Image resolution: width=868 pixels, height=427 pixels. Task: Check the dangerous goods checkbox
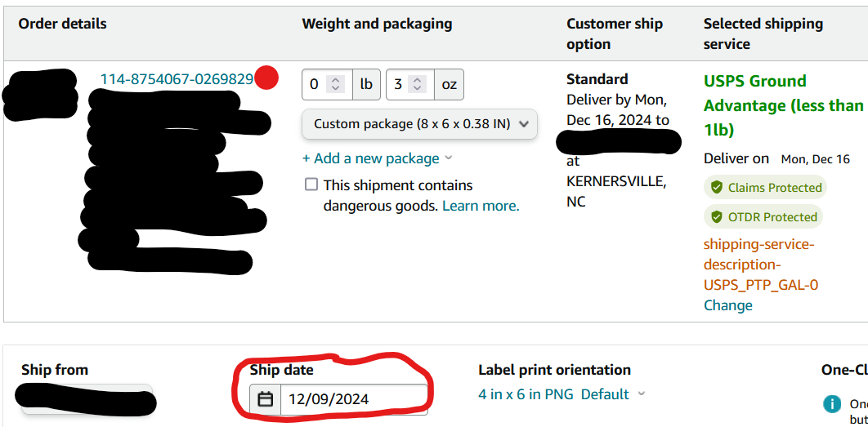click(311, 185)
